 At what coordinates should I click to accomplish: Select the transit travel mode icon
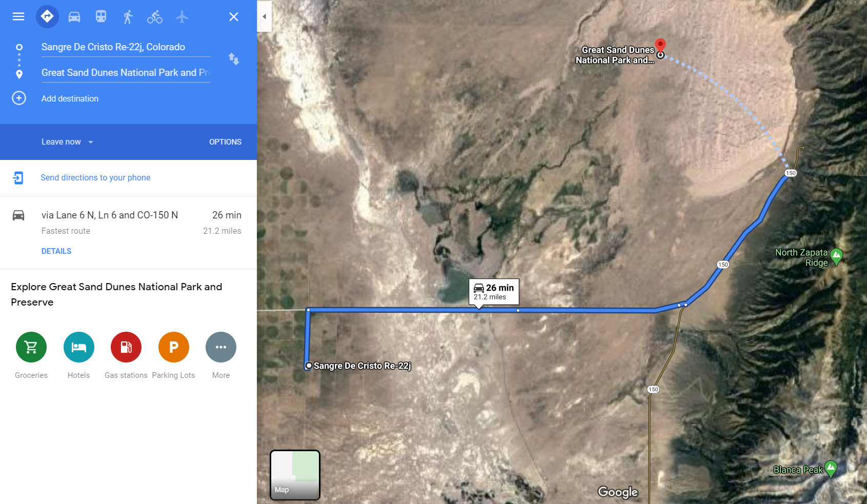tap(101, 16)
